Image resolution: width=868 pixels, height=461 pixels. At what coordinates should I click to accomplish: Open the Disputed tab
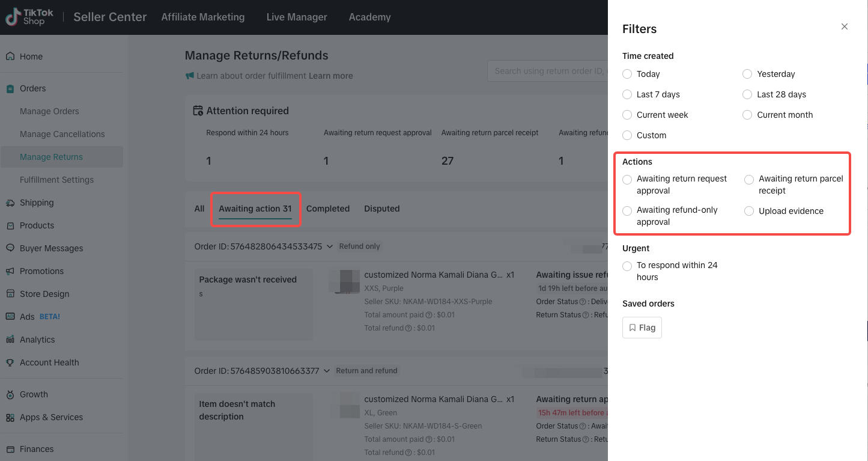pos(381,209)
